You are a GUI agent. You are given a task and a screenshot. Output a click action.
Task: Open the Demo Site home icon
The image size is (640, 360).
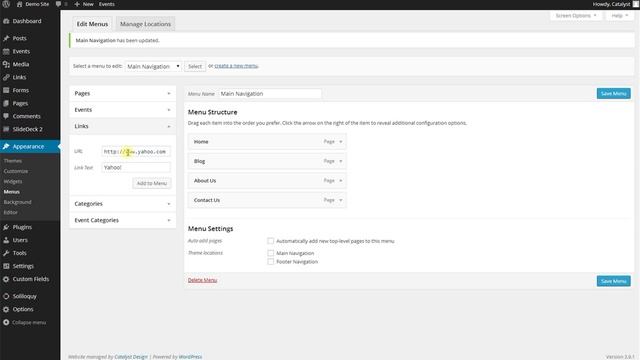click(19, 4)
